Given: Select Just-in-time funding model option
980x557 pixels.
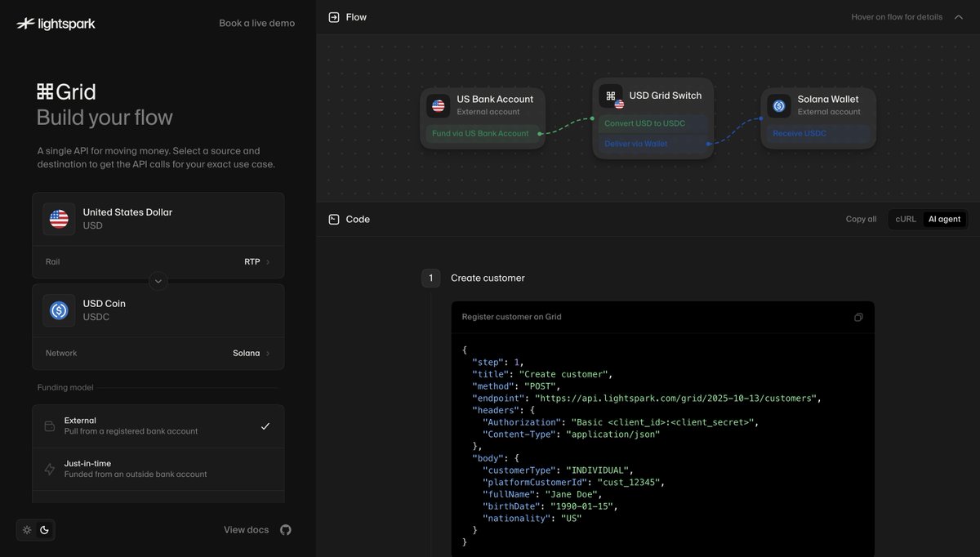Looking at the screenshot, I should pyautogui.click(x=158, y=469).
